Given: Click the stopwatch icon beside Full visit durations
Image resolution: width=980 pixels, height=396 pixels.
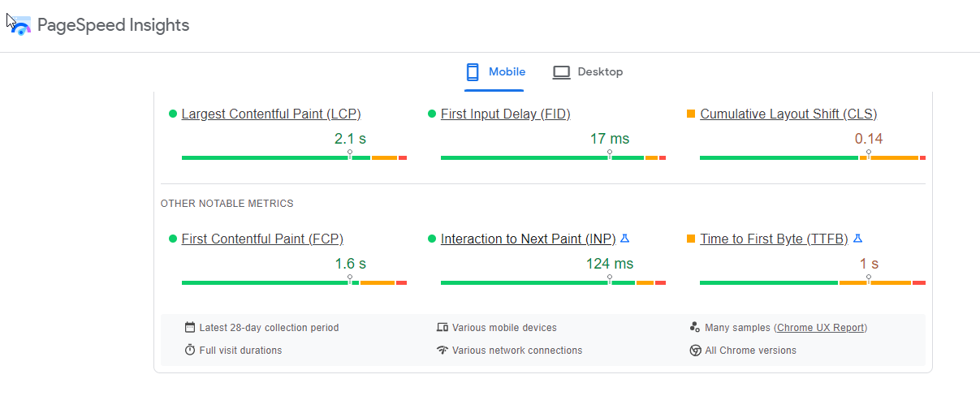Looking at the screenshot, I should coord(190,351).
